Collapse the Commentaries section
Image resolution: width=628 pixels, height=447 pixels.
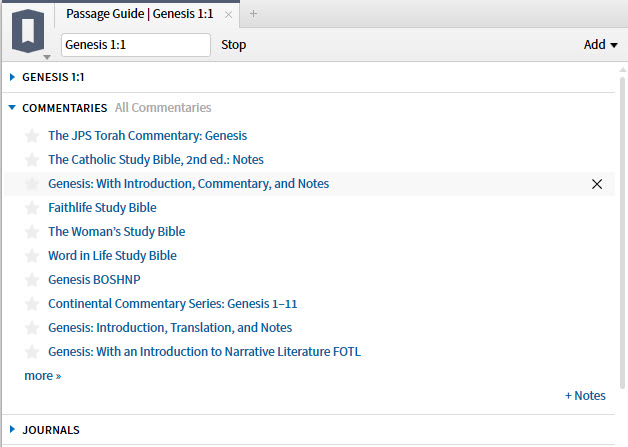pos(12,108)
